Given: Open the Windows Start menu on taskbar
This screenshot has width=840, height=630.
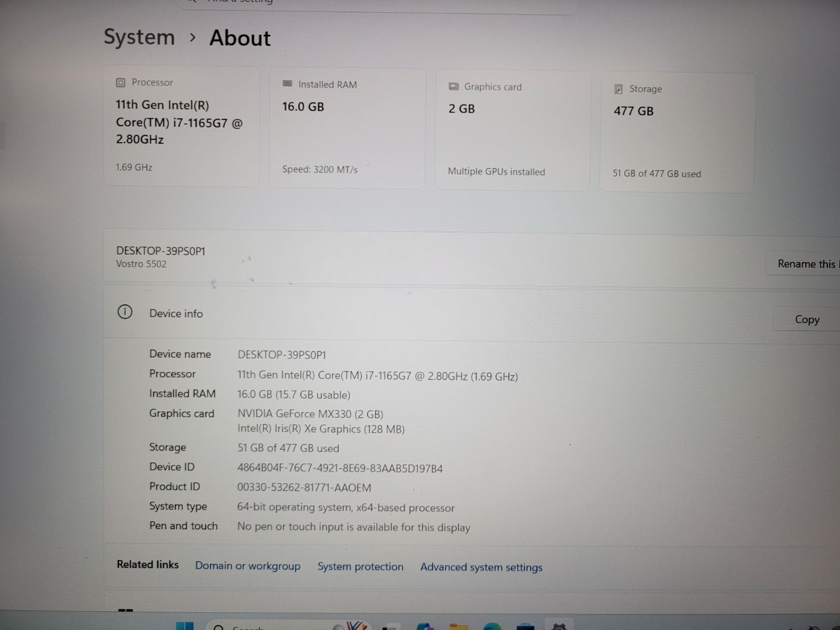Looking at the screenshot, I should pyautogui.click(x=184, y=626).
